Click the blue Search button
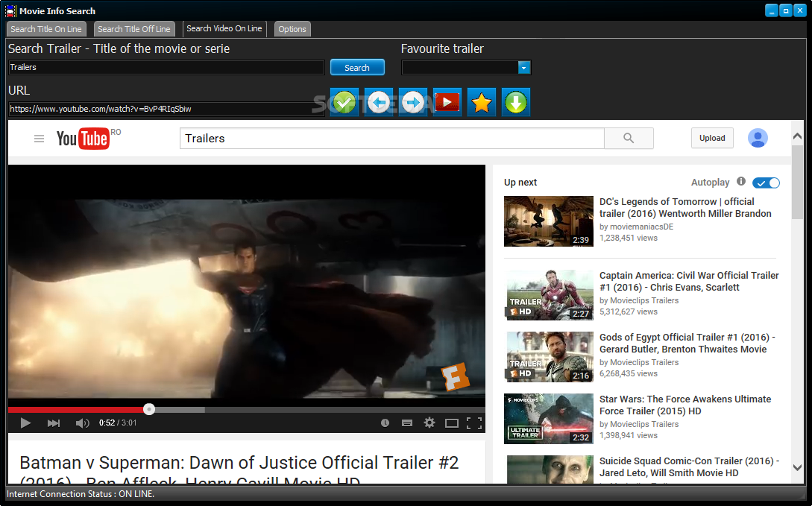 click(357, 67)
